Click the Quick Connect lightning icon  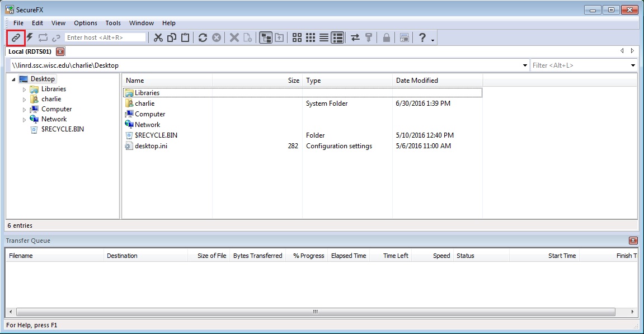pos(30,38)
